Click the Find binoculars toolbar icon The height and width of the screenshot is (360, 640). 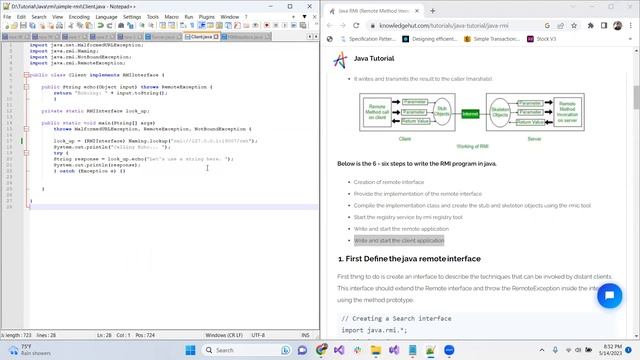[x=121, y=25]
